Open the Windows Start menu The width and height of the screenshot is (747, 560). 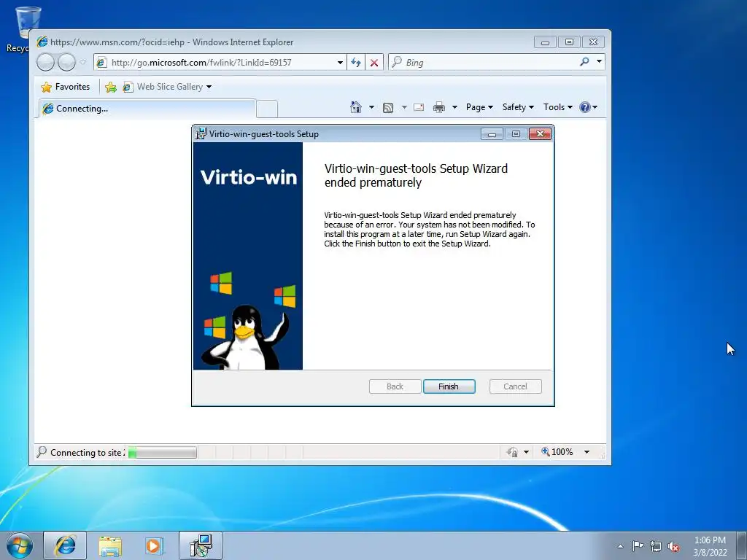click(20, 545)
